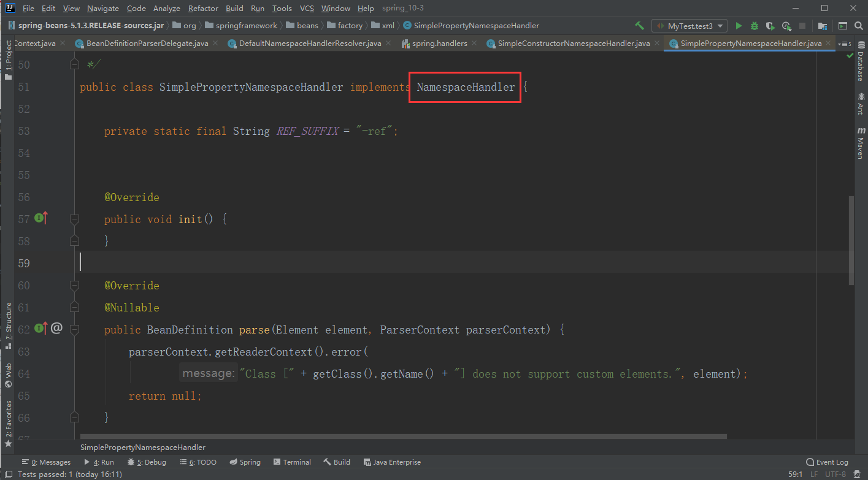The image size is (868, 480).
Task: Click the xml breadcrumb folder
Action: tap(383, 26)
